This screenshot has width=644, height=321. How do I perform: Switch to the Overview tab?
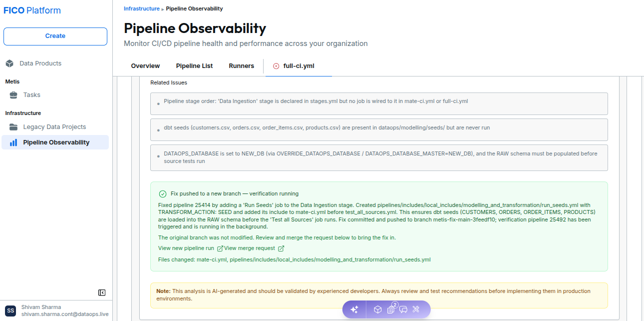coord(145,66)
